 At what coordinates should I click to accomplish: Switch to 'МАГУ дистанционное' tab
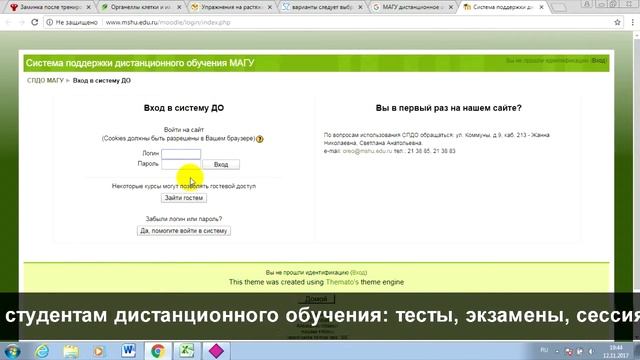(x=412, y=7)
